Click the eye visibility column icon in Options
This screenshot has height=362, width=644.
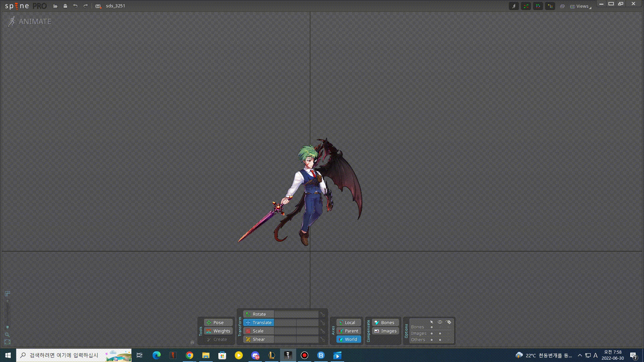pos(440,322)
